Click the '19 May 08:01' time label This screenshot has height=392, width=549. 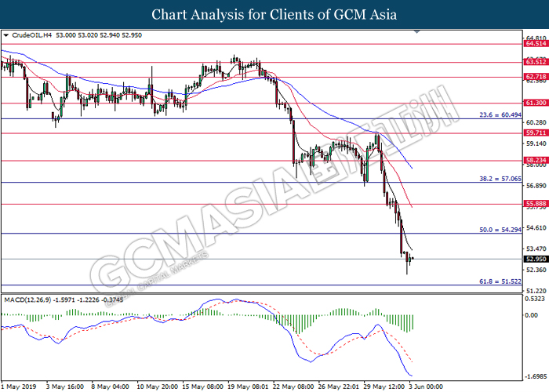click(x=248, y=387)
